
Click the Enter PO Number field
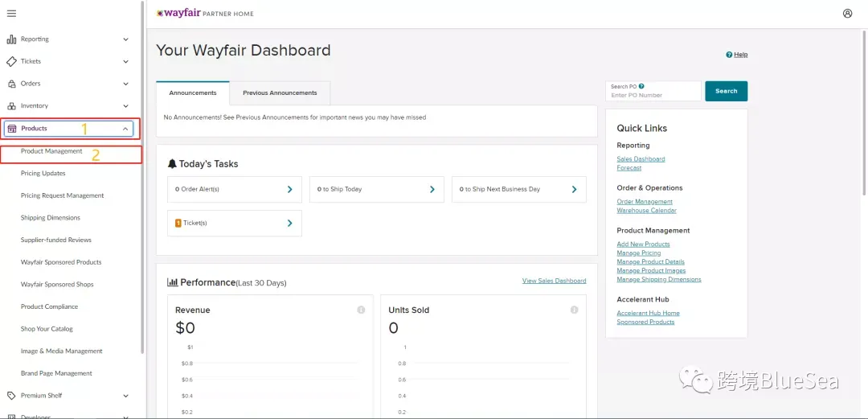pyautogui.click(x=653, y=92)
